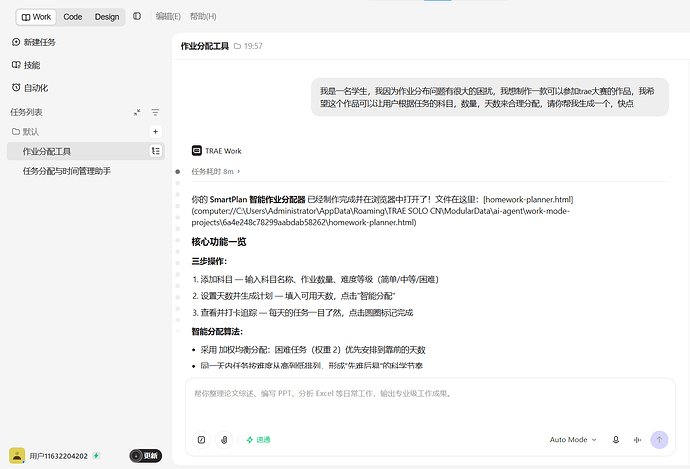Viewport: 690px width, 469px height.
Task: Expand the 任务耗时 8m details
Action: [x=216, y=172]
